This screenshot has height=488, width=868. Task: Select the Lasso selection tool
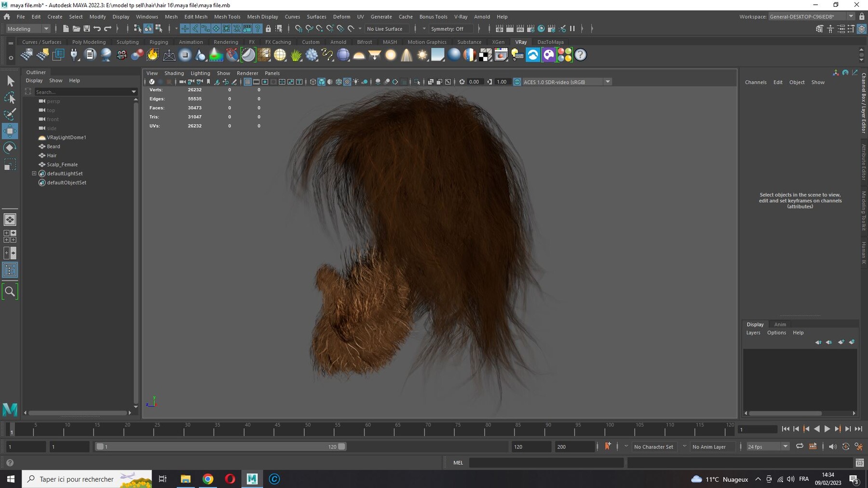click(x=10, y=98)
